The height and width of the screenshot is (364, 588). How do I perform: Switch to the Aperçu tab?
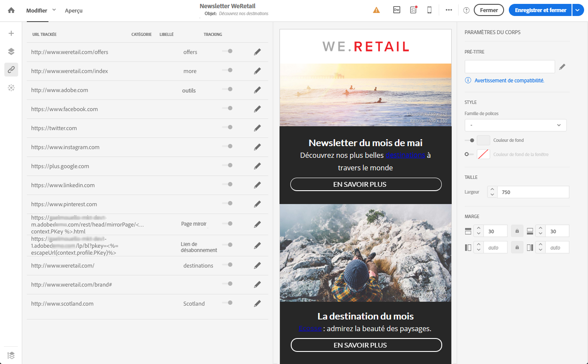click(74, 10)
